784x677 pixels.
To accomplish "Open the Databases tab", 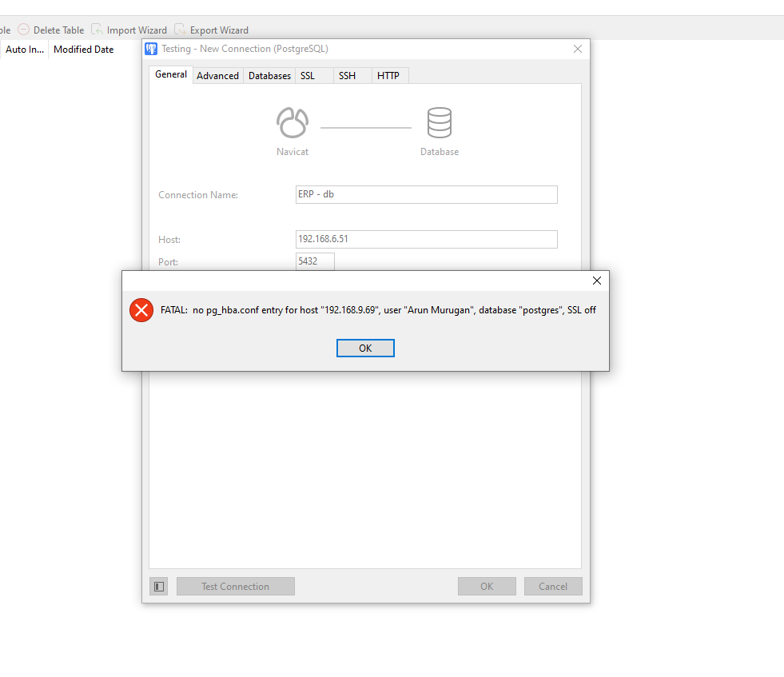I will pyautogui.click(x=269, y=75).
